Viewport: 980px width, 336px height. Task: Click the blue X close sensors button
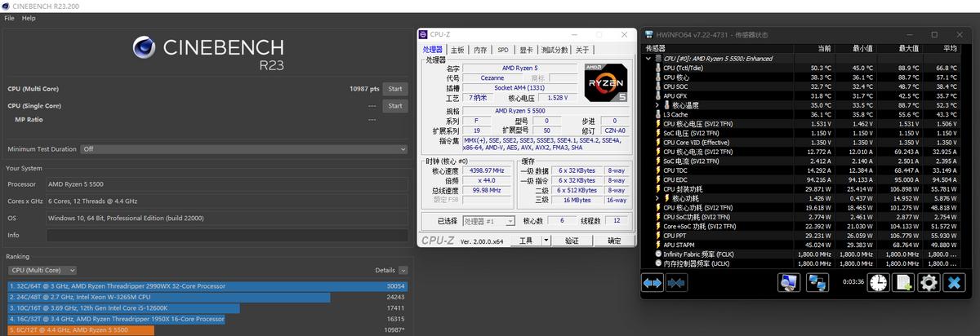(x=954, y=283)
